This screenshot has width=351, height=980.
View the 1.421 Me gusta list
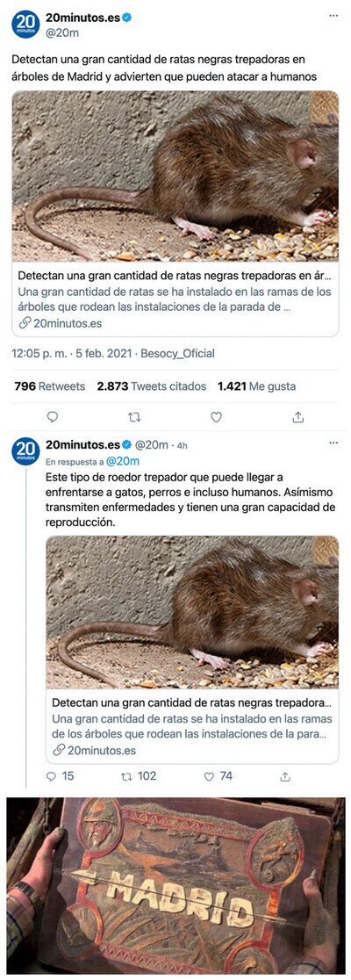(257, 386)
